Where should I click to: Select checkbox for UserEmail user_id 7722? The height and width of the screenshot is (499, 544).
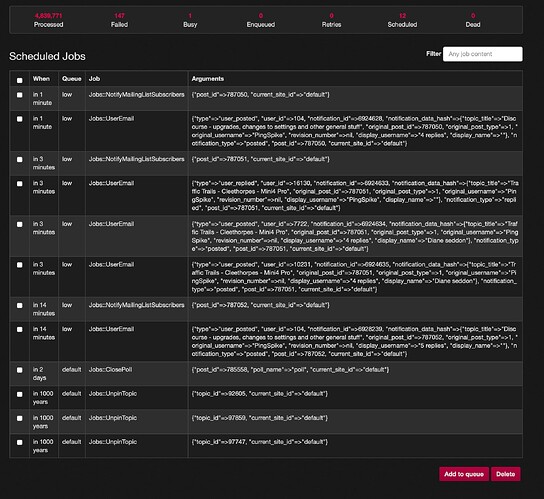click(20, 225)
